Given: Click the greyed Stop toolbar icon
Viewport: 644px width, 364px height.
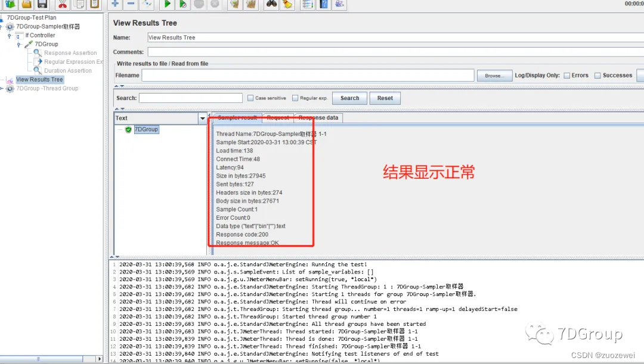Looking at the screenshot, I should (199, 4).
